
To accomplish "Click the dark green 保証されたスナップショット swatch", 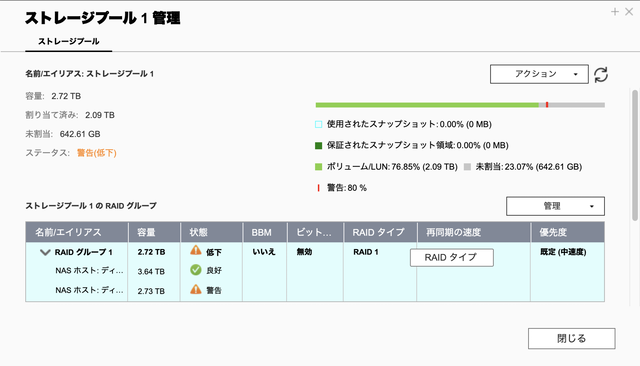I will pyautogui.click(x=319, y=145).
